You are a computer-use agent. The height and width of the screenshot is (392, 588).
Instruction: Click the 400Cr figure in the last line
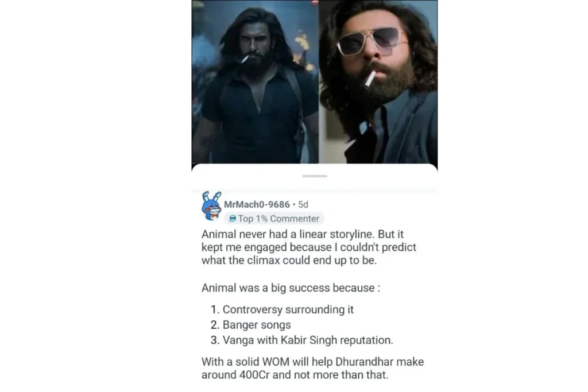pos(254,375)
